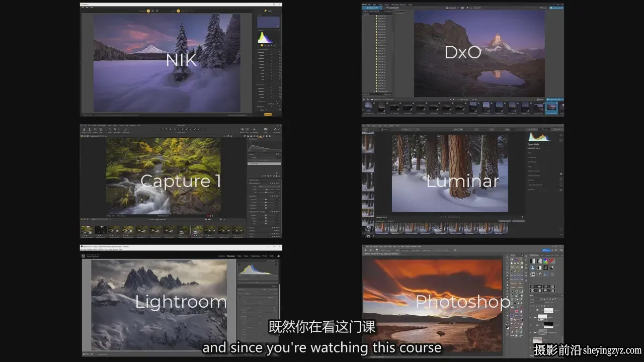644x362 pixels.
Task: Switch to the Map module in Lightroom
Action: (240, 256)
